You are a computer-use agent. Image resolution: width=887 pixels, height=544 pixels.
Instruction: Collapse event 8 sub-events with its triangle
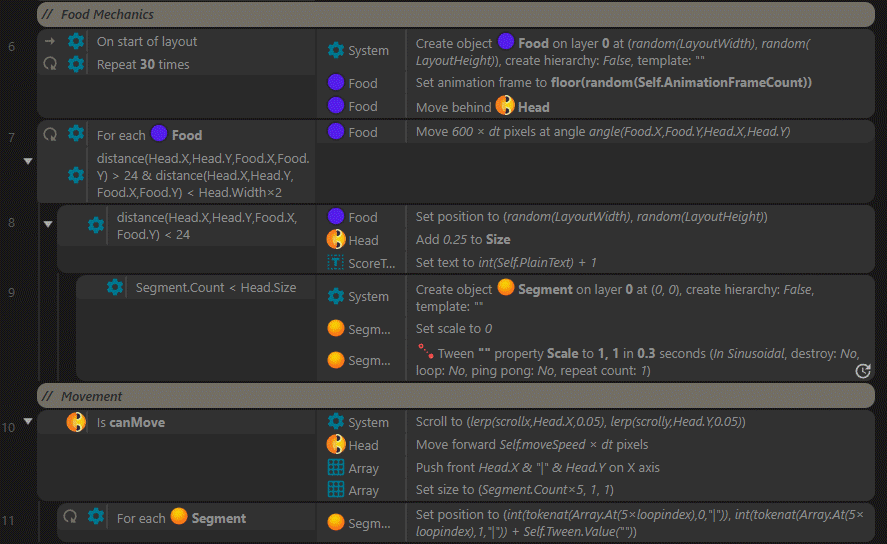[47, 223]
